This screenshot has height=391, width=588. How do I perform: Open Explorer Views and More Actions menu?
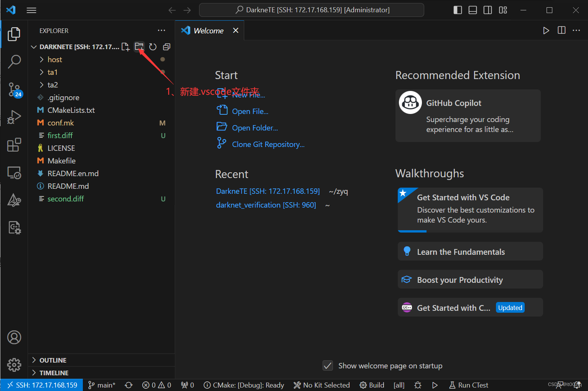tap(161, 30)
